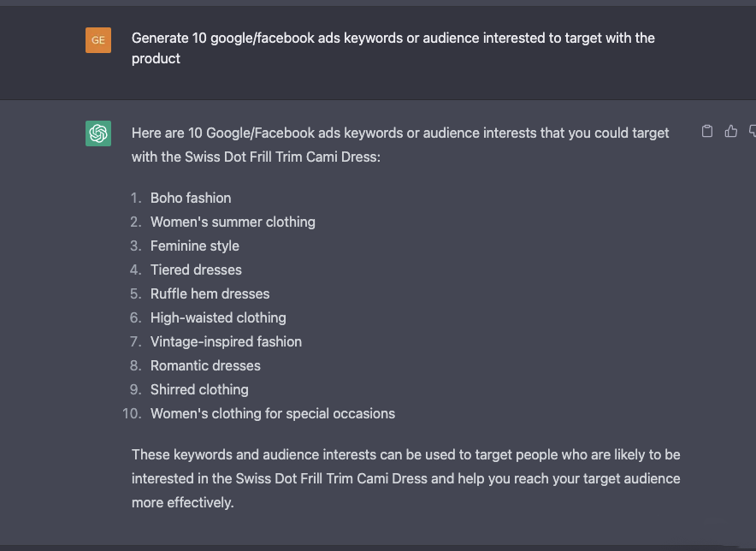Click the orange GE user avatar

tap(98, 40)
